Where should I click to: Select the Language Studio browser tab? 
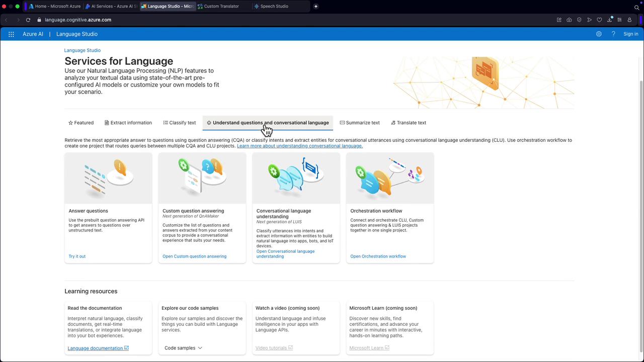168,7
